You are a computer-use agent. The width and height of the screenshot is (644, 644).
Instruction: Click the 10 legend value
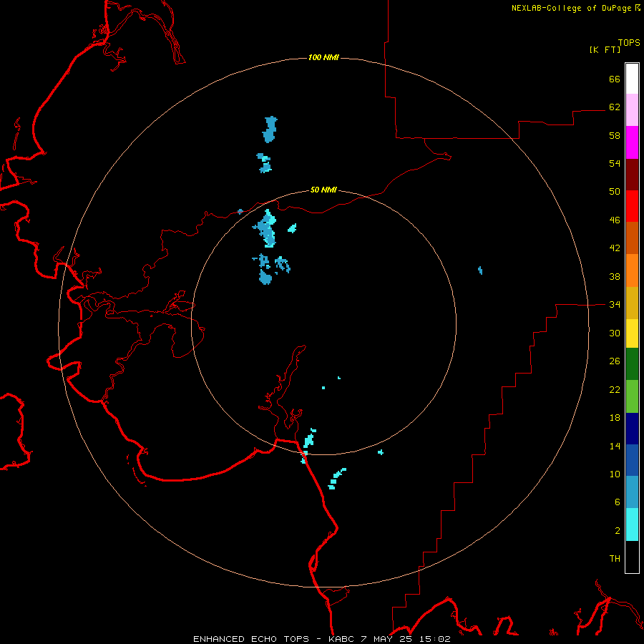(x=615, y=474)
